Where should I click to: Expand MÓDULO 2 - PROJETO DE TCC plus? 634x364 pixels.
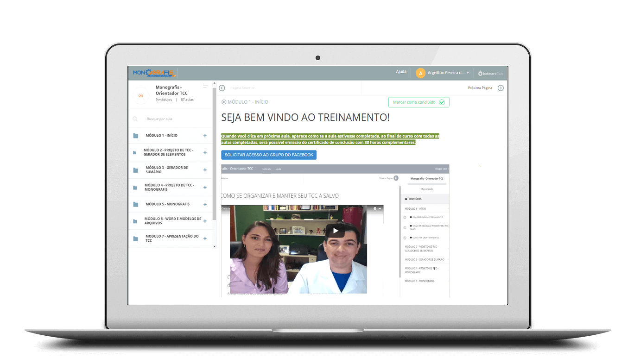click(205, 152)
